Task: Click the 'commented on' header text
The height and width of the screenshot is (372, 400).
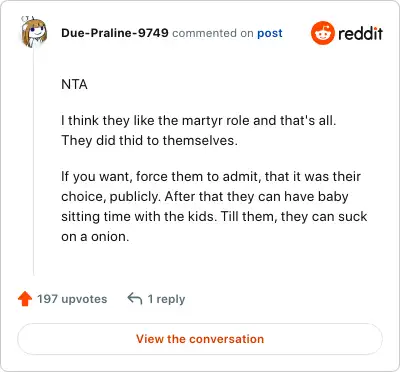Action: pos(213,33)
